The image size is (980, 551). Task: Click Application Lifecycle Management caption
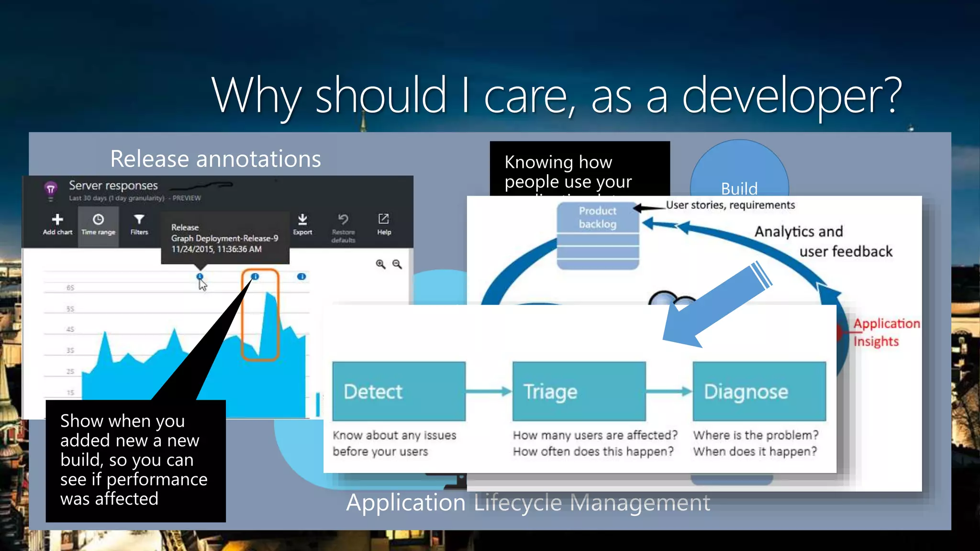click(x=528, y=503)
